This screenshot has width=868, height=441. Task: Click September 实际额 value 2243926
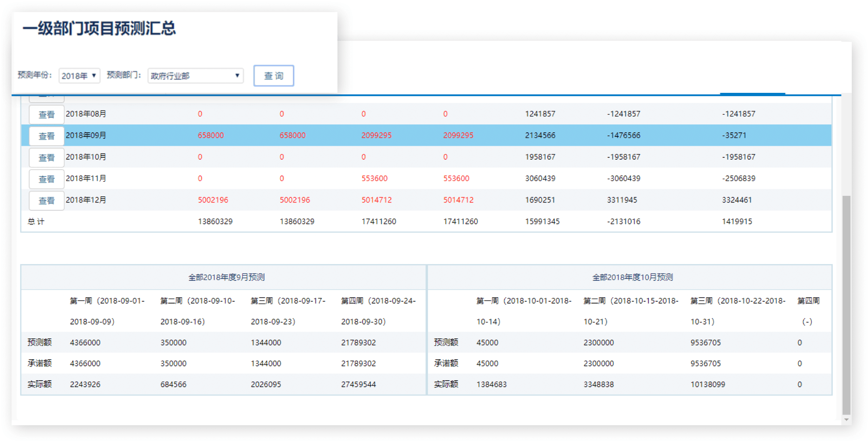click(85, 384)
